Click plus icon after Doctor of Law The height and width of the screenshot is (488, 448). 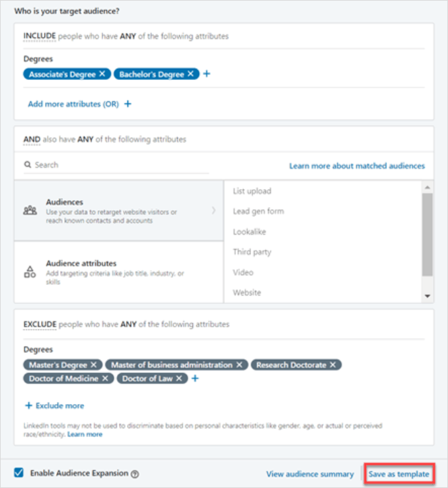tap(195, 379)
